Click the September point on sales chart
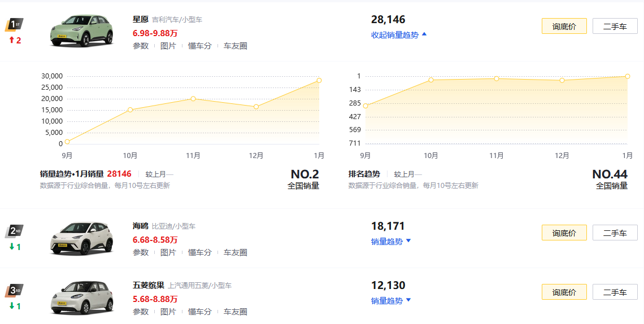The image size is (644, 324). pos(67,142)
